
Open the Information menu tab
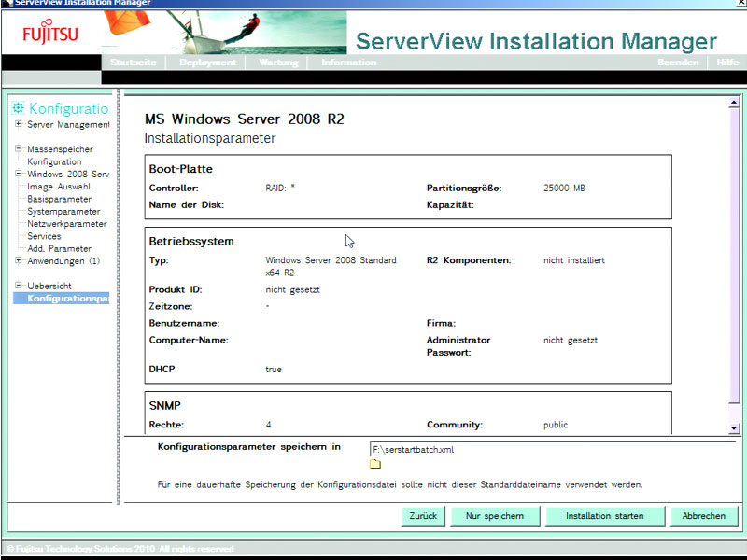point(348,63)
